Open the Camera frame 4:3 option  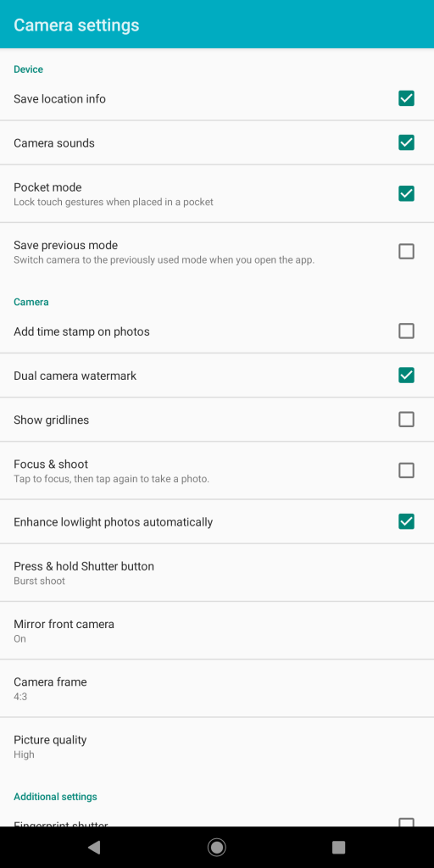click(x=217, y=688)
